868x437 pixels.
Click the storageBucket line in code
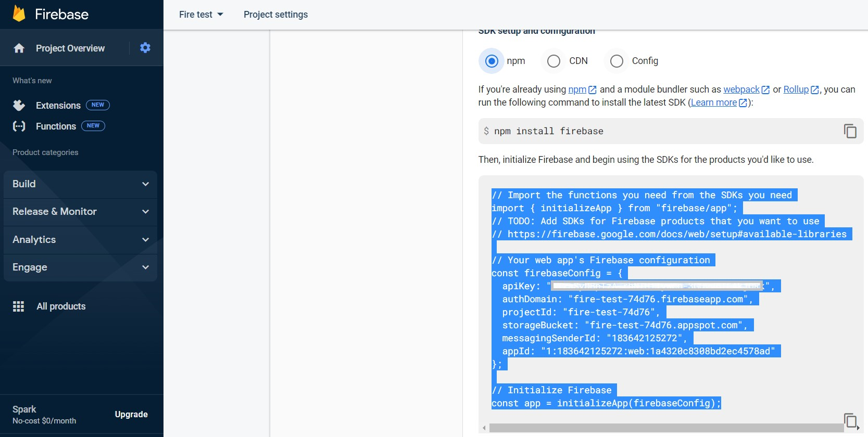625,325
